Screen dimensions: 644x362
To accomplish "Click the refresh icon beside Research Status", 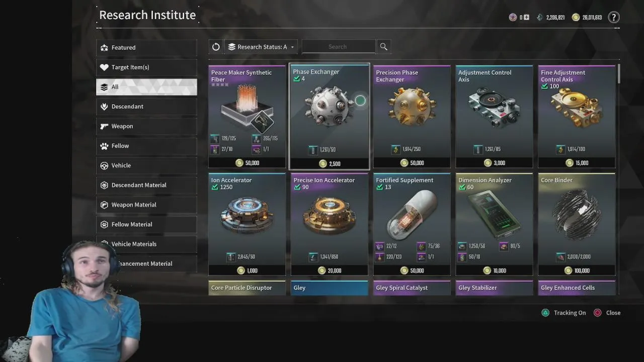I will tap(216, 47).
